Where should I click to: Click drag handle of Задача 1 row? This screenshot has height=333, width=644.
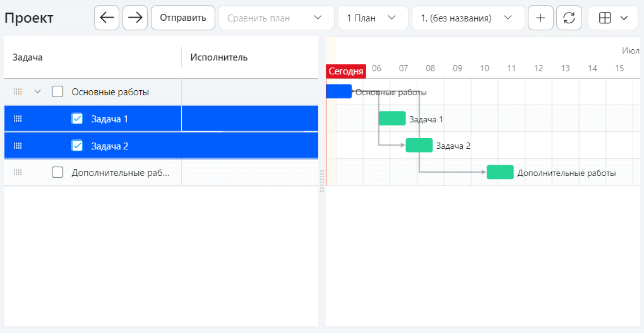tap(18, 119)
